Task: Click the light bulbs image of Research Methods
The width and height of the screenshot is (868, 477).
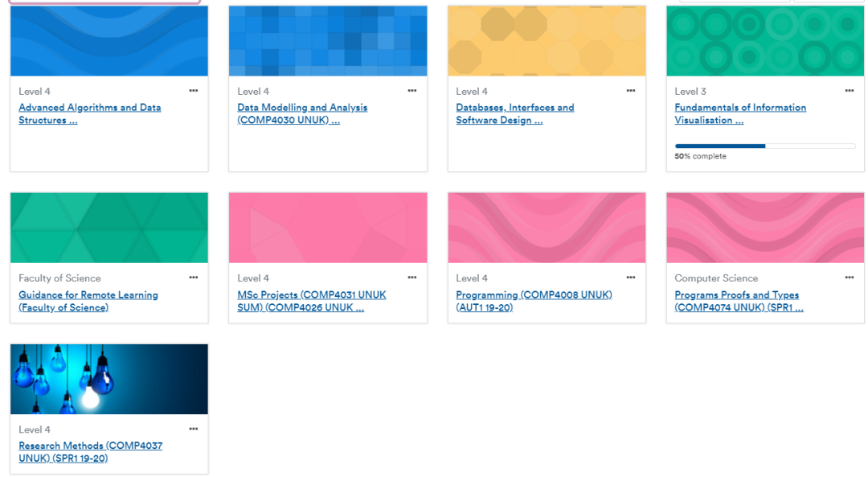Action: click(x=109, y=379)
